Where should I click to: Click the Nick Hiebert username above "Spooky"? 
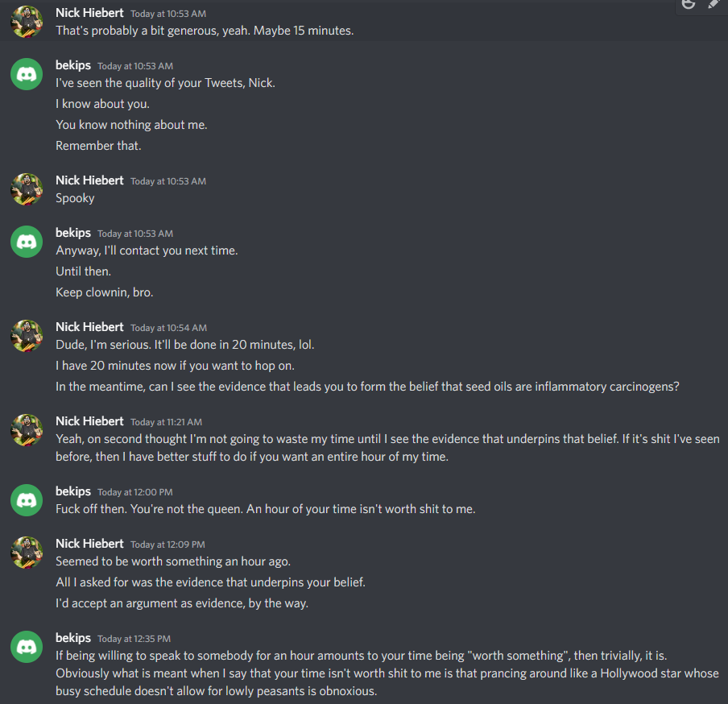[89, 180]
